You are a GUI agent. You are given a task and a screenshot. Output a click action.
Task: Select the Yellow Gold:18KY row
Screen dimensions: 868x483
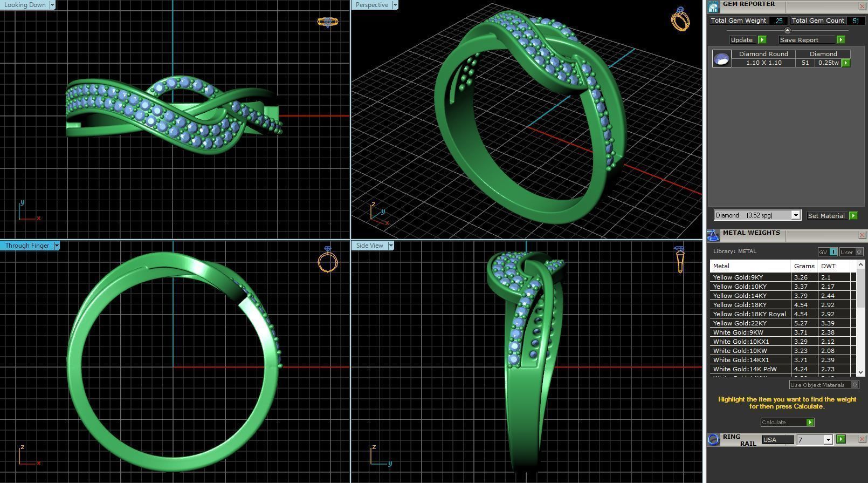coord(783,305)
